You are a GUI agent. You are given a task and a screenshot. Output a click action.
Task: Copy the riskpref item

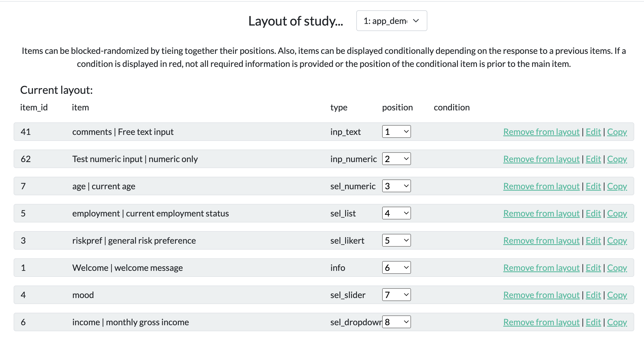coord(617,241)
